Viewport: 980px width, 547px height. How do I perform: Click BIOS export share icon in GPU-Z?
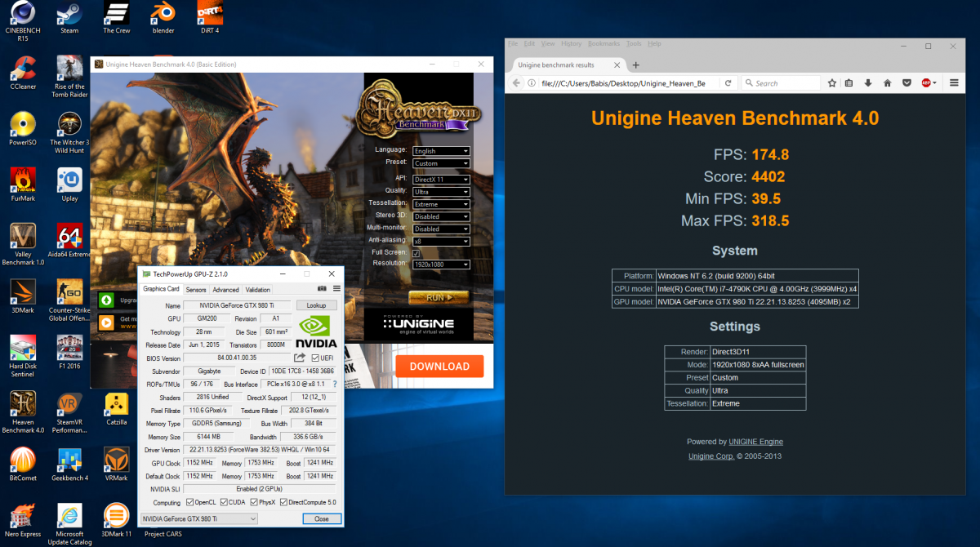(x=300, y=358)
